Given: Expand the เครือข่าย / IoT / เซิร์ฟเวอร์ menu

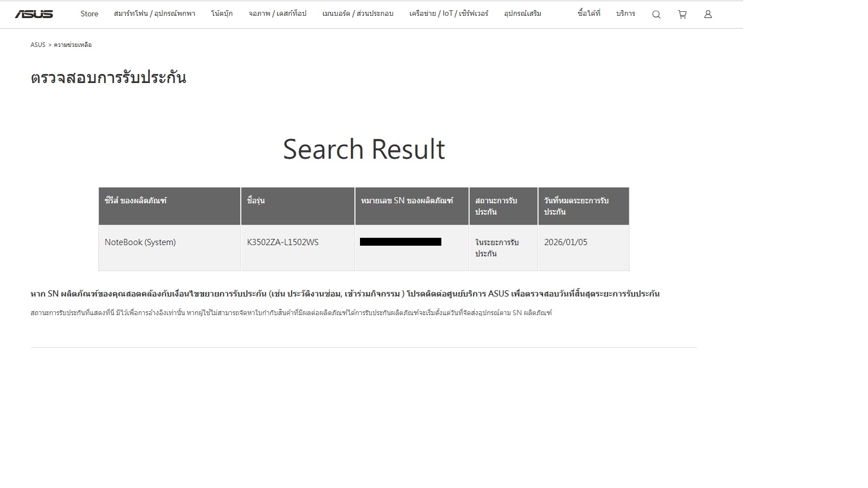Looking at the screenshot, I should pos(449,14).
